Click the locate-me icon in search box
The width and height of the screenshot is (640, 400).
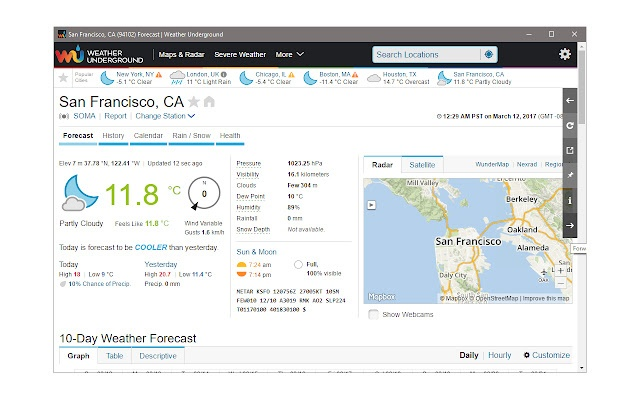pos(488,54)
